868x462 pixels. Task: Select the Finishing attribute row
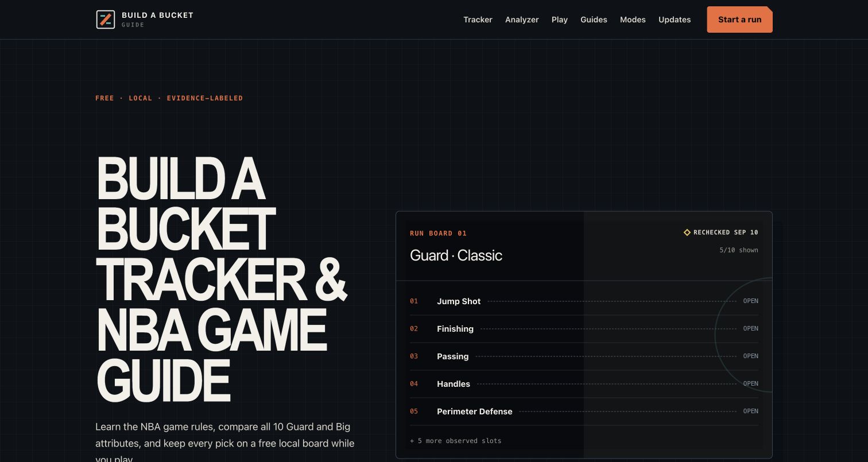584,329
